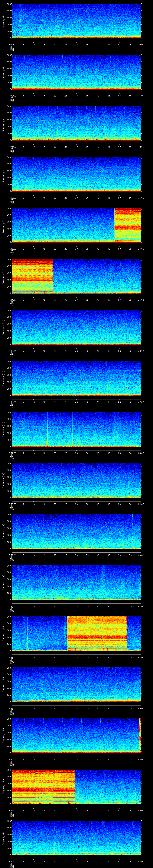Click the spectrogram plot starting at 7:32:00

click(x=76, y=174)
